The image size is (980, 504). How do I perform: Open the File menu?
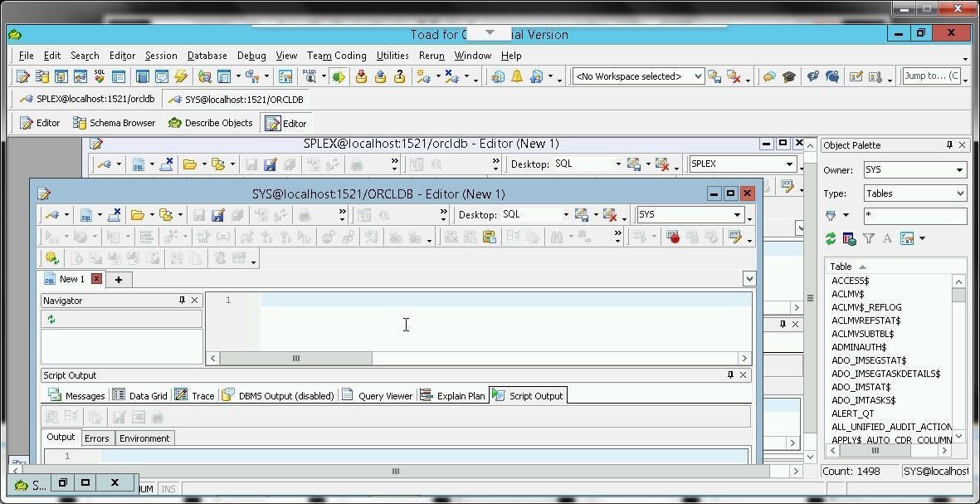27,56
